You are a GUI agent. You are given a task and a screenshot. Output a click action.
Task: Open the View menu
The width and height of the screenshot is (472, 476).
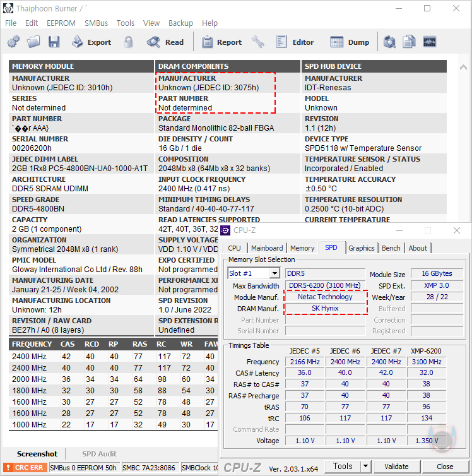[x=151, y=23]
